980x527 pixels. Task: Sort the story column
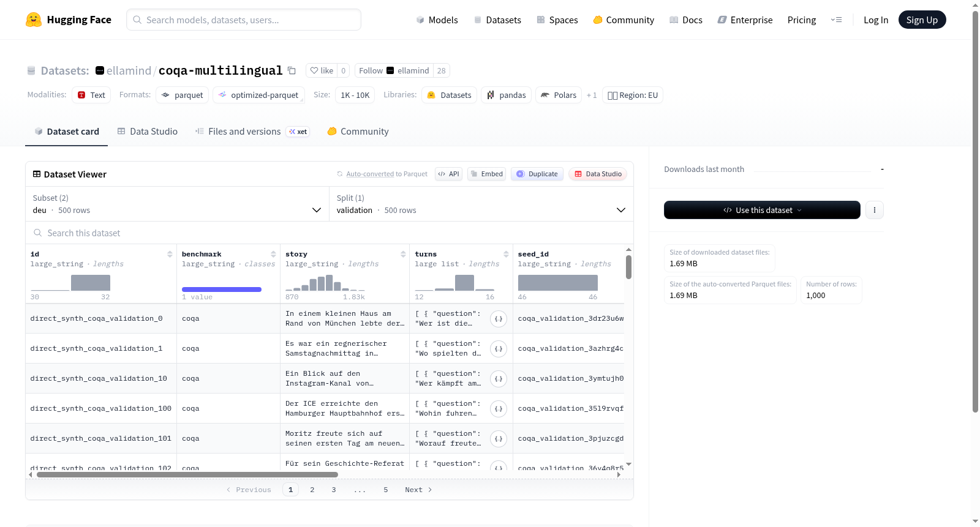[x=403, y=254]
